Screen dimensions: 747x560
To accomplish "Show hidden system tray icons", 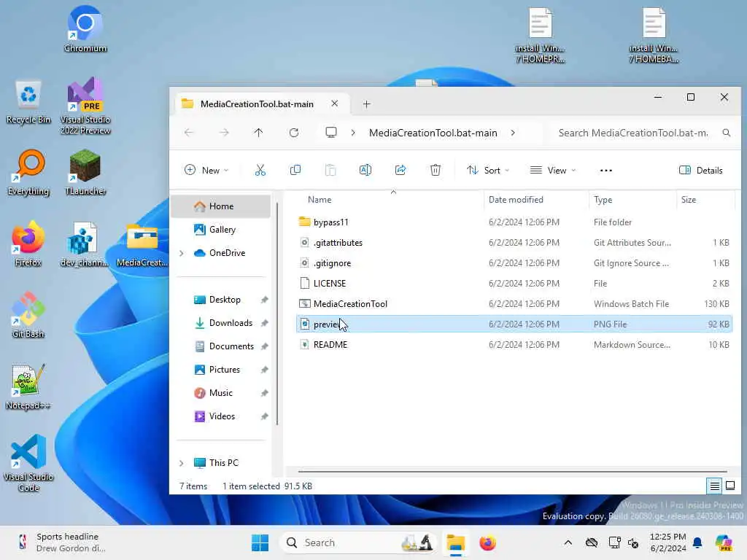I will click(568, 542).
